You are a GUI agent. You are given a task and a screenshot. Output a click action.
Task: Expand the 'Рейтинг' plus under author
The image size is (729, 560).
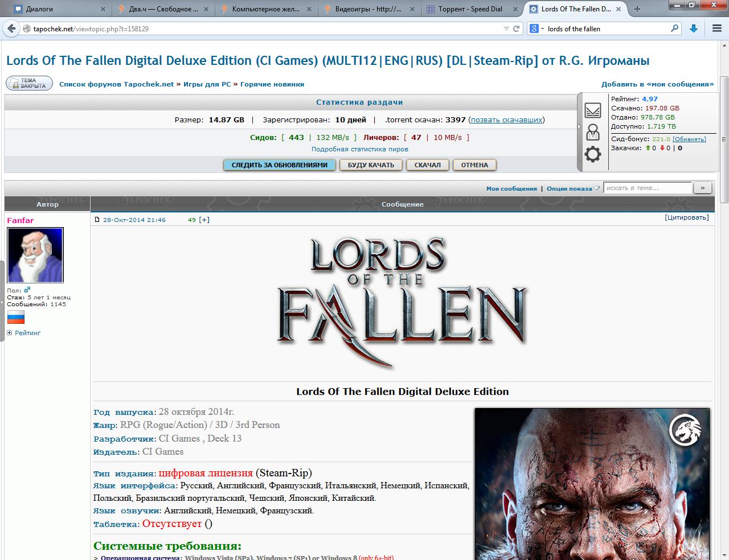pyautogui.click(x=10, y=333)
